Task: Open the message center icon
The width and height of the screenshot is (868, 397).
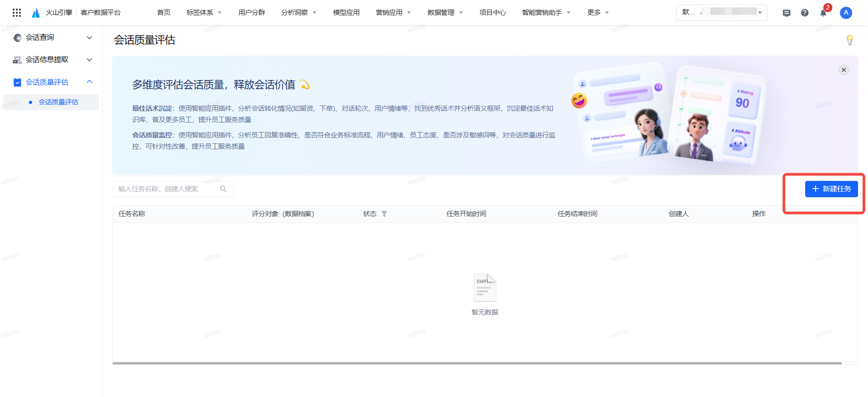Action: (x=787, y=13)
